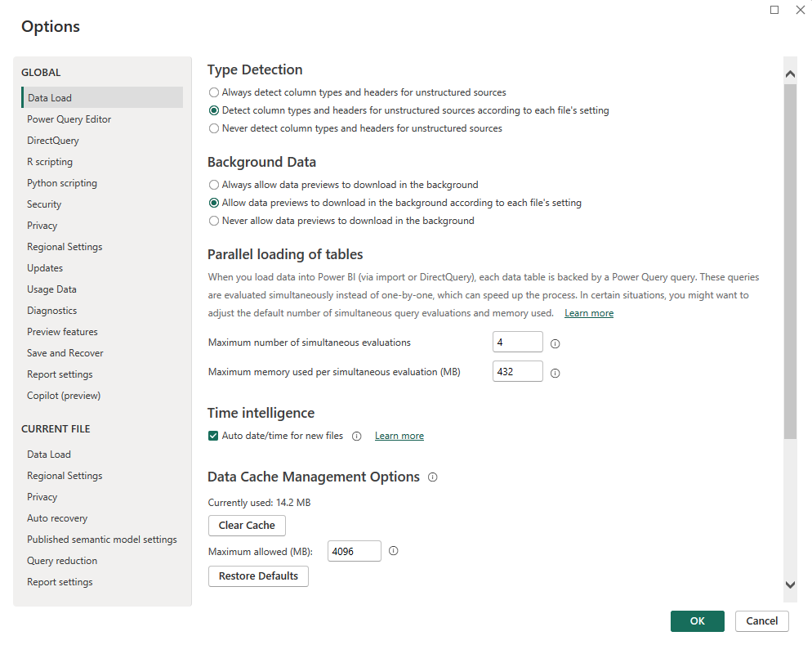Toggle Auto date/time for new files checkbox

point(214,436)
